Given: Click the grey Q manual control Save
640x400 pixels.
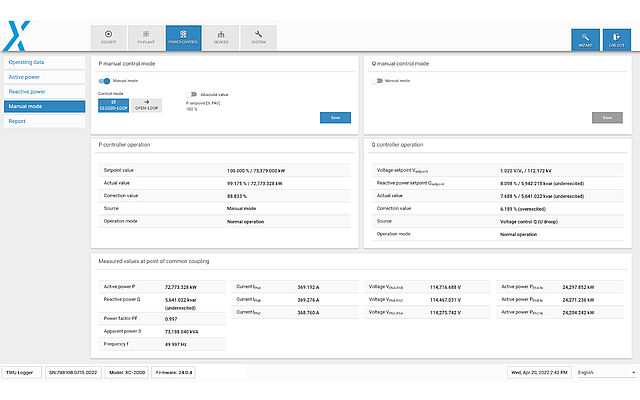Looking at the screenshot, I should tap(607, 118).
